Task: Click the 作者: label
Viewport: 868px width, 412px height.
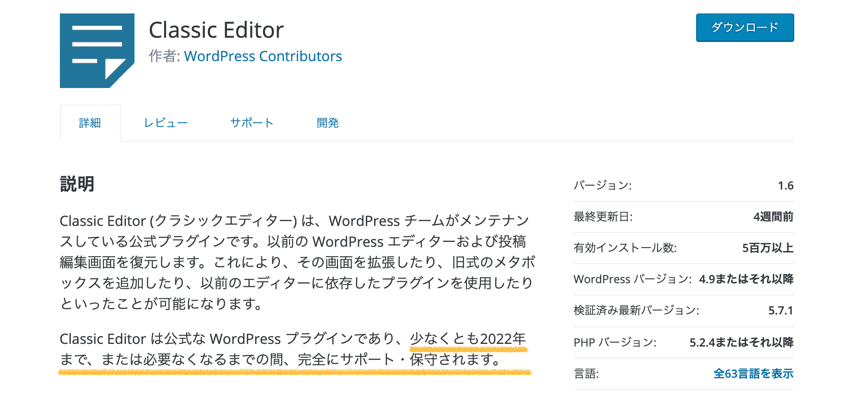Action: pyautogui.click(x=164, y=56)
